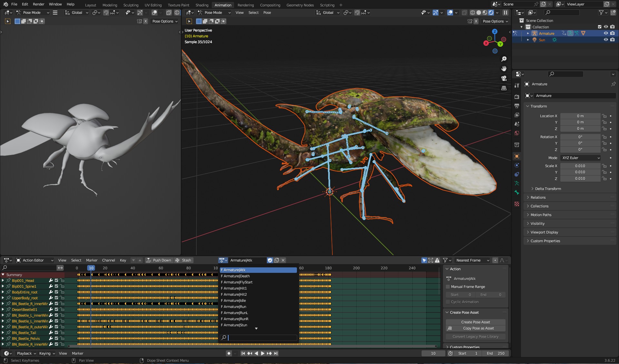Click the Create Pose Asset button
The image size is (619, 364).
point(475,322)
